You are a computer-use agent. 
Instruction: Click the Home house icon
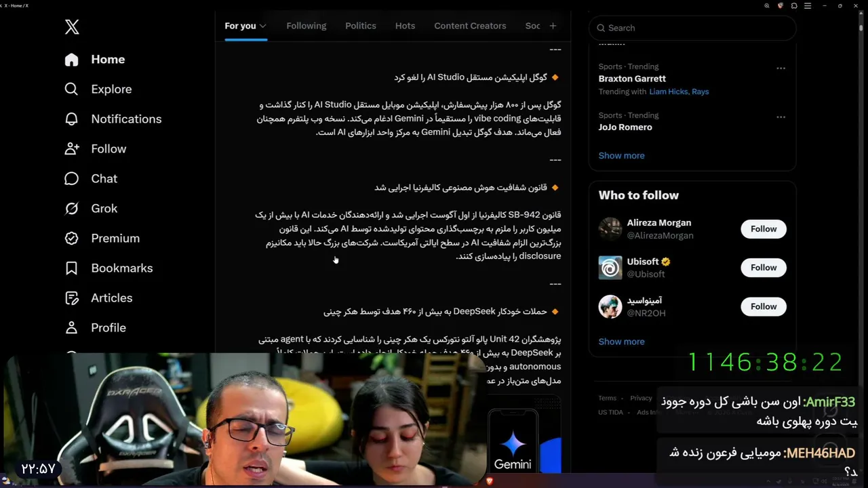click(x=71, y=60)
